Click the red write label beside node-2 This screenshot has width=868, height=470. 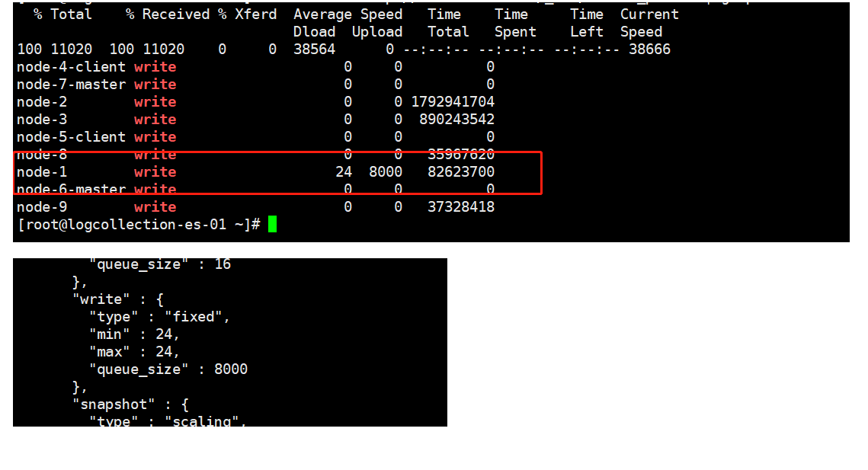[155, 102]
